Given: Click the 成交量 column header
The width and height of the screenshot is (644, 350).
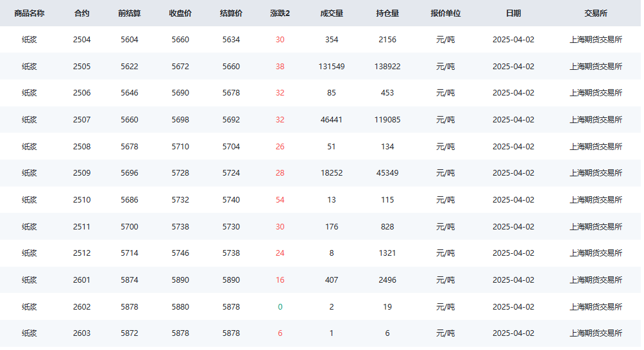Looking at the screenshot, I should (x=332, y=13).
